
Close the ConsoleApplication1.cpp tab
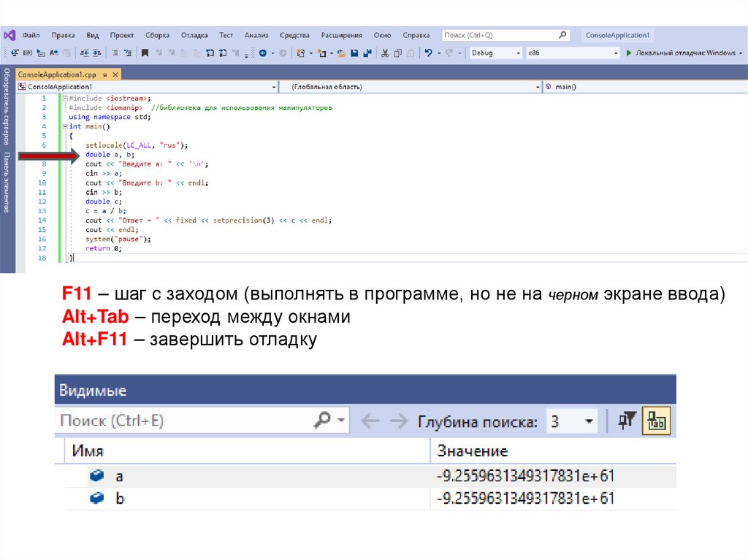[115, 74]
